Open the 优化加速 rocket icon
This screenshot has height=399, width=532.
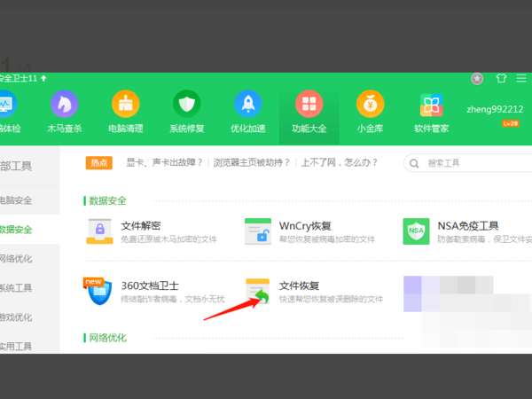tap(248, 105)
